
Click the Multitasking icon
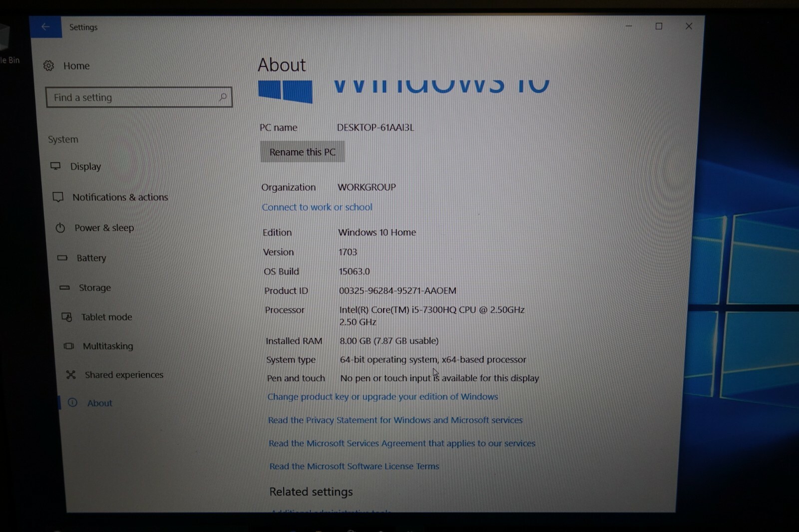(68, 346)
